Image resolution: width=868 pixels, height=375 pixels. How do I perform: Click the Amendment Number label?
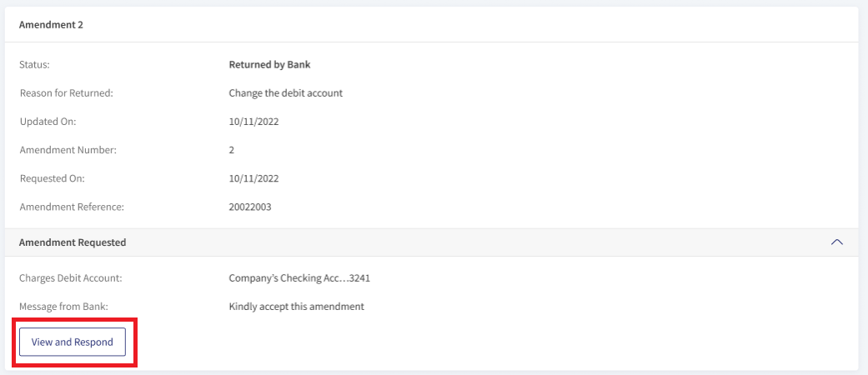click(x=68, y=151)
